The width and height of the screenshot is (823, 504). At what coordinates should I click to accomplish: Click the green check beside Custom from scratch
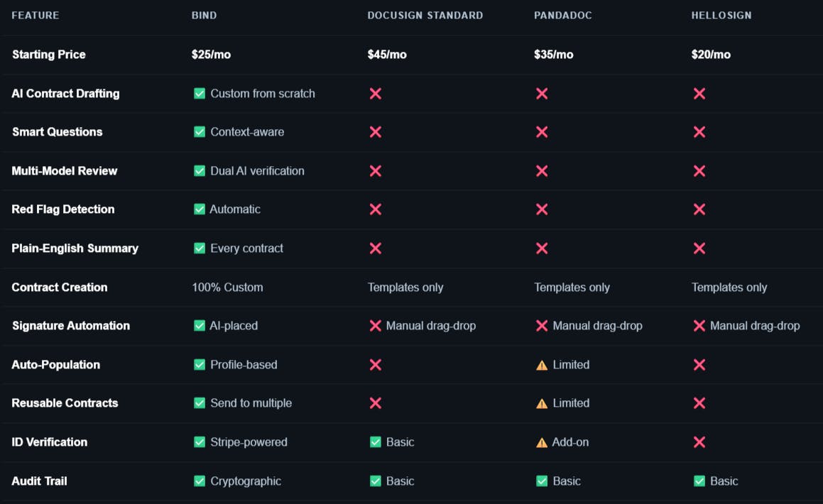pos(200,94)
